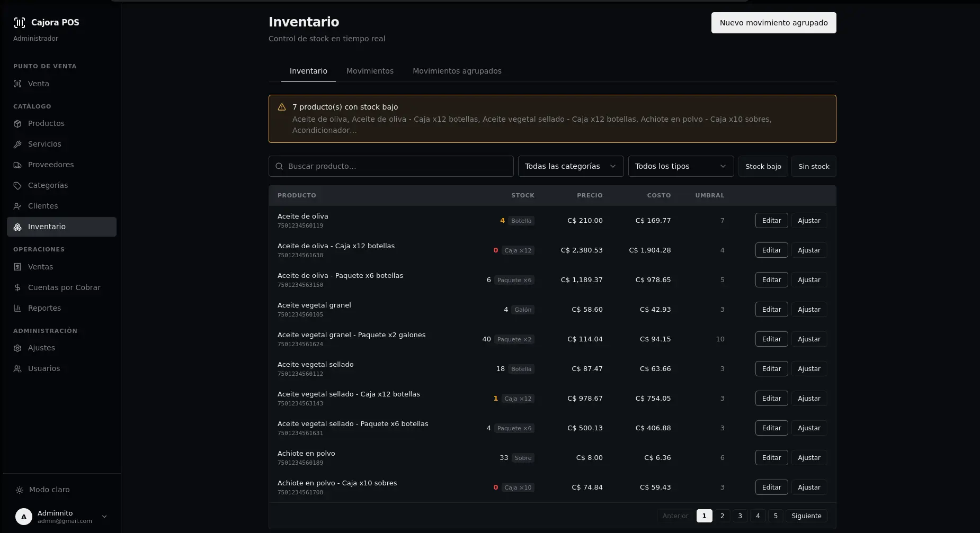Image resolution: width=980 pixels, height=533 pixels.
Task: Click the search magnifier icon
Action: (279, 166)
